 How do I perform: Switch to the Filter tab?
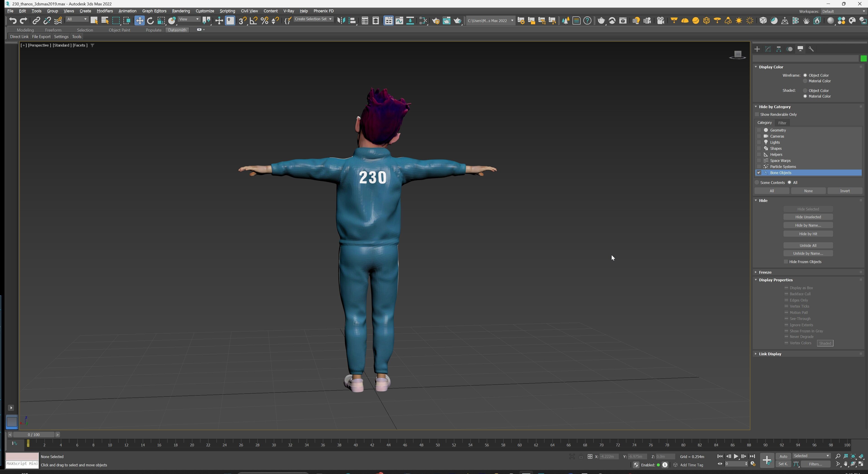point(782,123)
